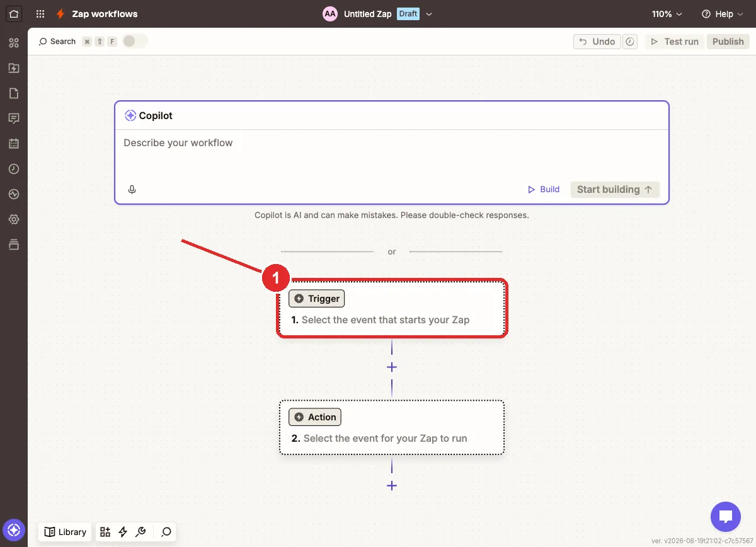Click the add-apps grid icon in the bottom toolbar
The height and width of the screenshot is (547, 756).
[x=105, y=532]
